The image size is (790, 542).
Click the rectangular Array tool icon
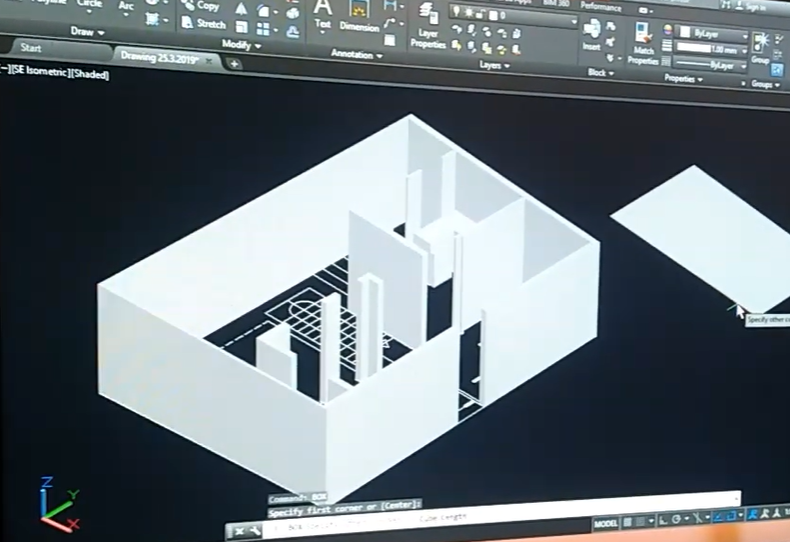pyautogui.click(x=263, y=29)
